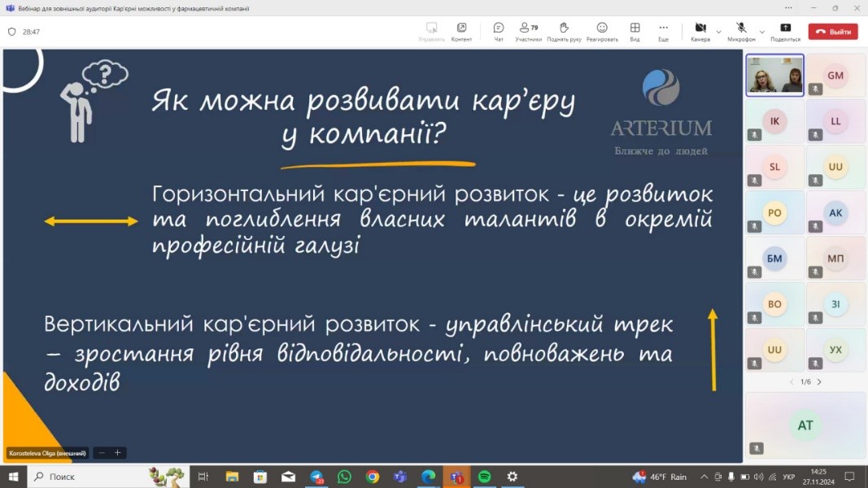The image size is (868, 488).
Task: Zoom out shared slide with minus
Action: (x=102, y=452)
